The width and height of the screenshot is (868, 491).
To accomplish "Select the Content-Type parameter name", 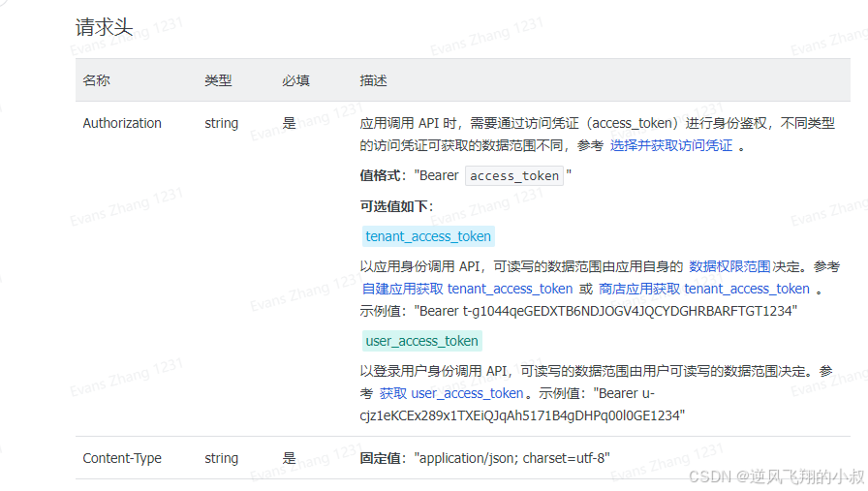I will 122,458.
